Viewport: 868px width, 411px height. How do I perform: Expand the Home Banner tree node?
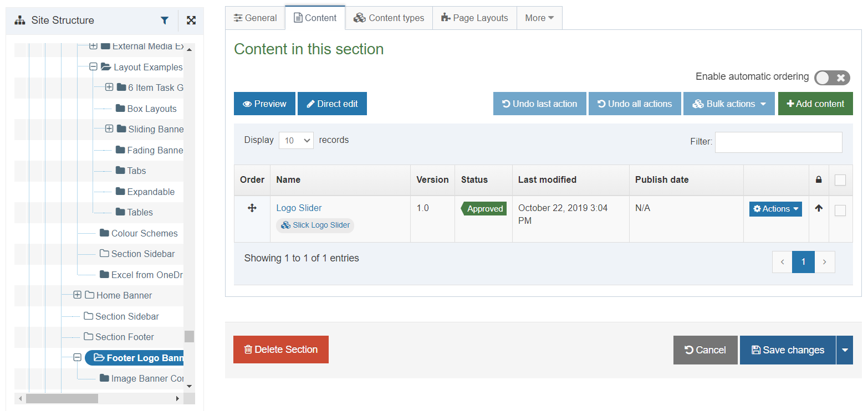(78, 295)
